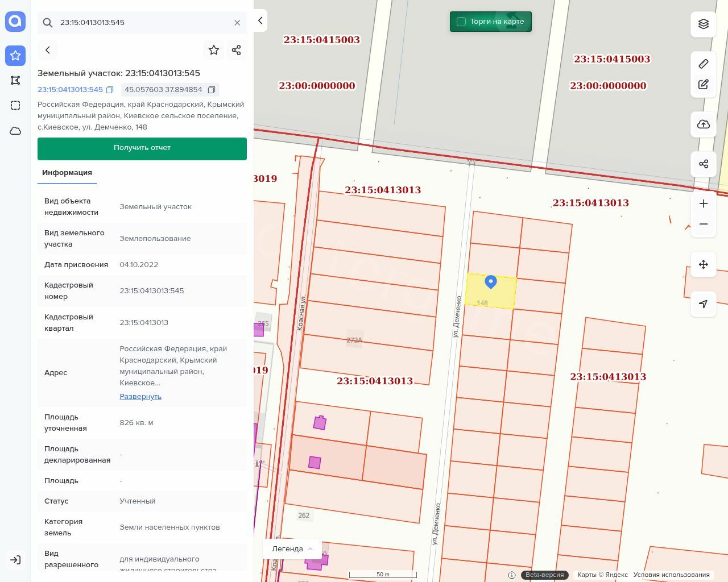This screenshot has height=582, width=728.
Task: Zoom in the map with plus button
Action: (x=704, y=203)
